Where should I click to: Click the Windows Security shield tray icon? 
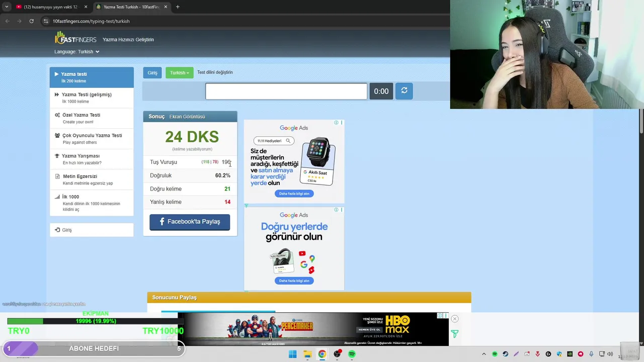click(559, 354)
